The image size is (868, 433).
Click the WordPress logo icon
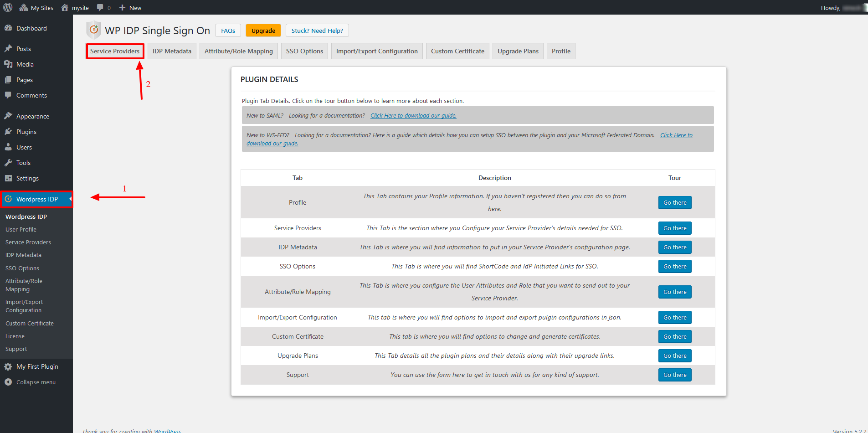8,7
